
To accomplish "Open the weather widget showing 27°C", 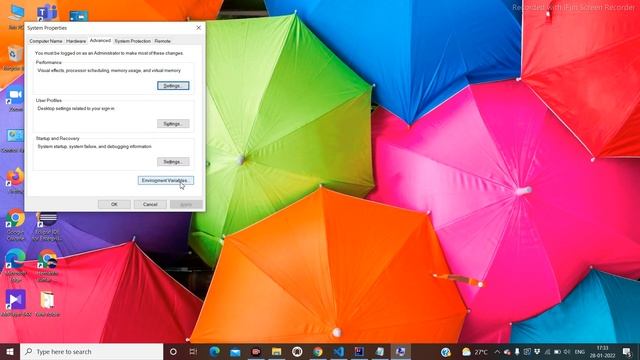I will click(x=475, y=351).
